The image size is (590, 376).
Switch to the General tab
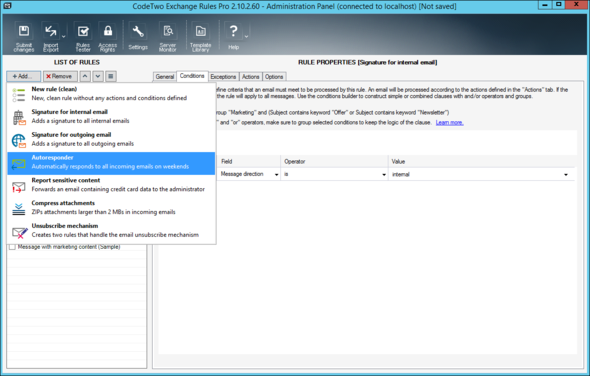[x=164, y=77]
